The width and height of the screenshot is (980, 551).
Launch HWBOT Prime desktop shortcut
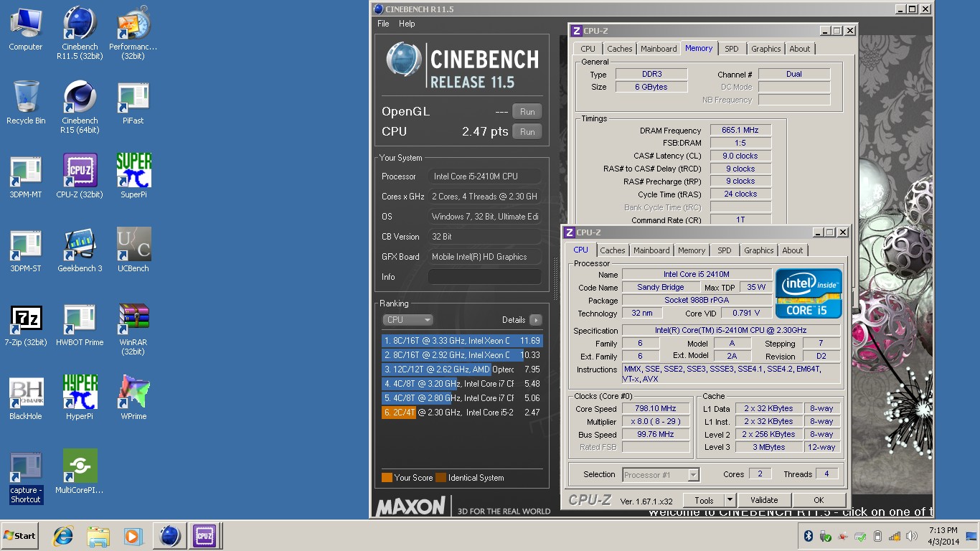point(80,324)
